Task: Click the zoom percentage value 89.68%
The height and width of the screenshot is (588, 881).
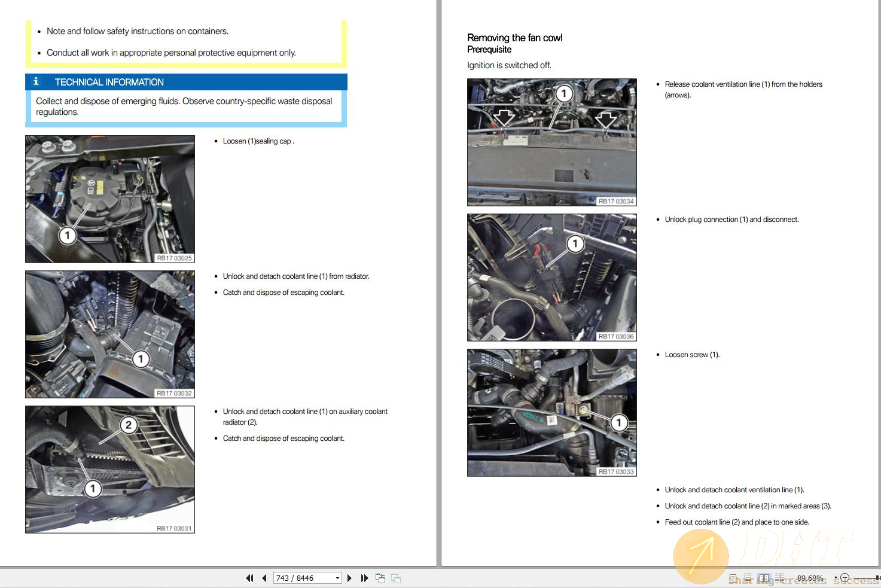Action: click(x=810, y=578)
